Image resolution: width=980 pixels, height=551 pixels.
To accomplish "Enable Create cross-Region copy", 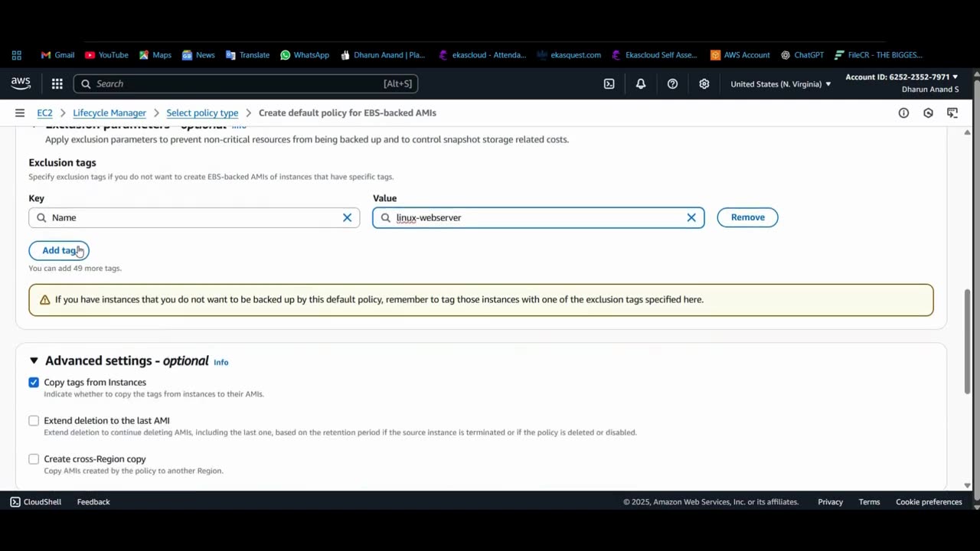I will 34,458.
